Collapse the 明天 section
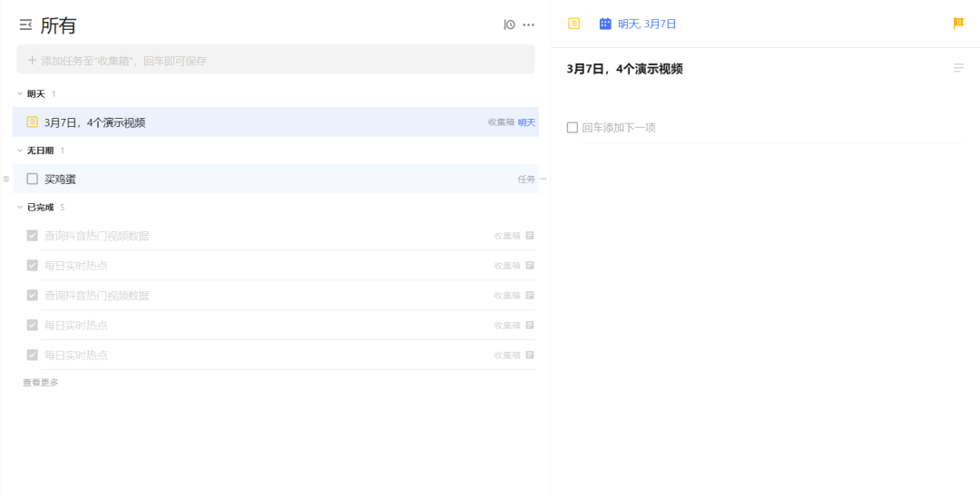Viewport: 980px width, 497px height. coord(20,93)
